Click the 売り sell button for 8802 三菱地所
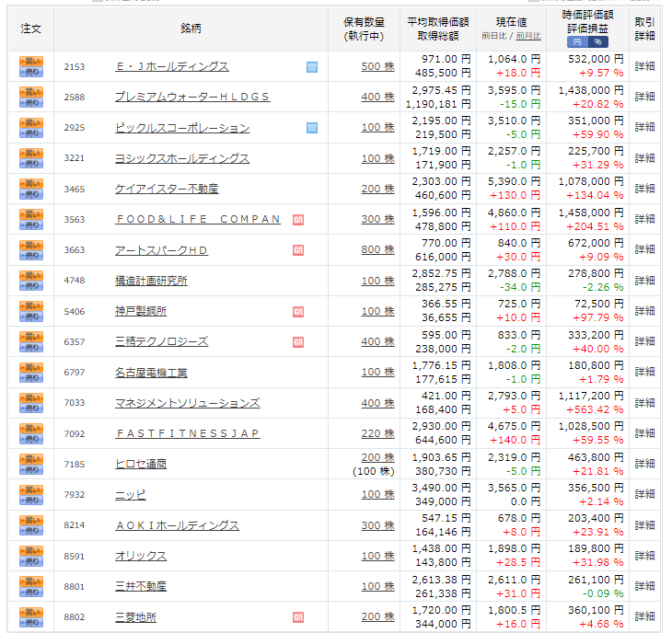Screen dimensions: 672x633 pos(31,622)
